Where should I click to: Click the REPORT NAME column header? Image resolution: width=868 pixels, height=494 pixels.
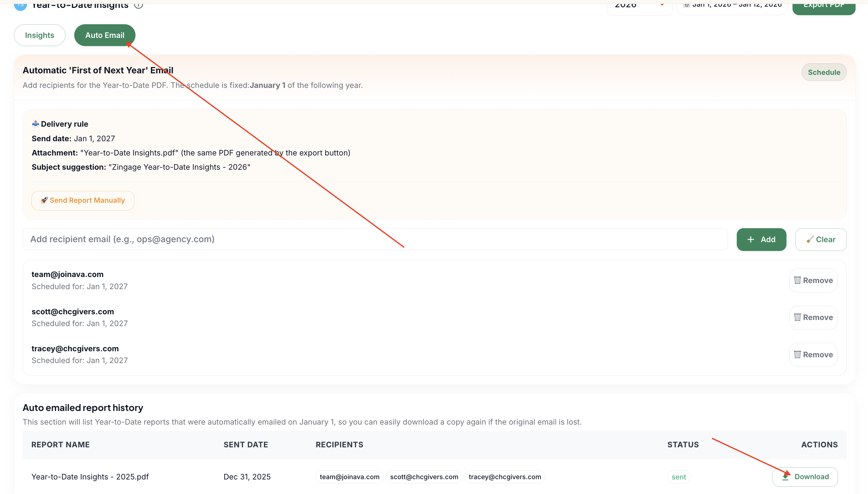[60, 445]
